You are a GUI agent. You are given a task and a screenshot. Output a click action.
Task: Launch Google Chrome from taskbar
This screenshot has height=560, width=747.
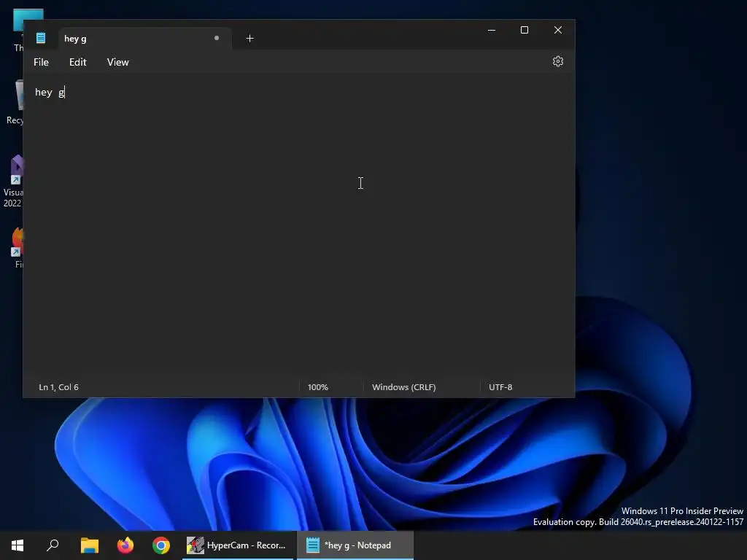[x=161, y=545]
